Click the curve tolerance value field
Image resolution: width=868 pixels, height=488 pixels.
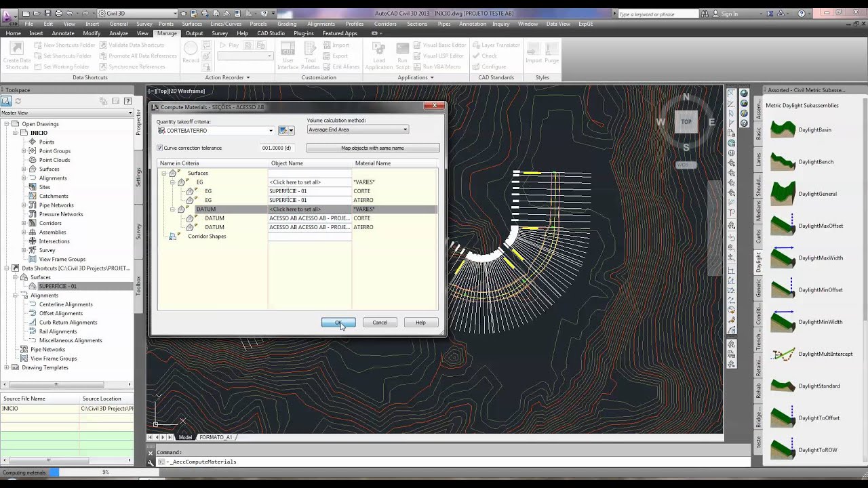[x=276, y=148]
